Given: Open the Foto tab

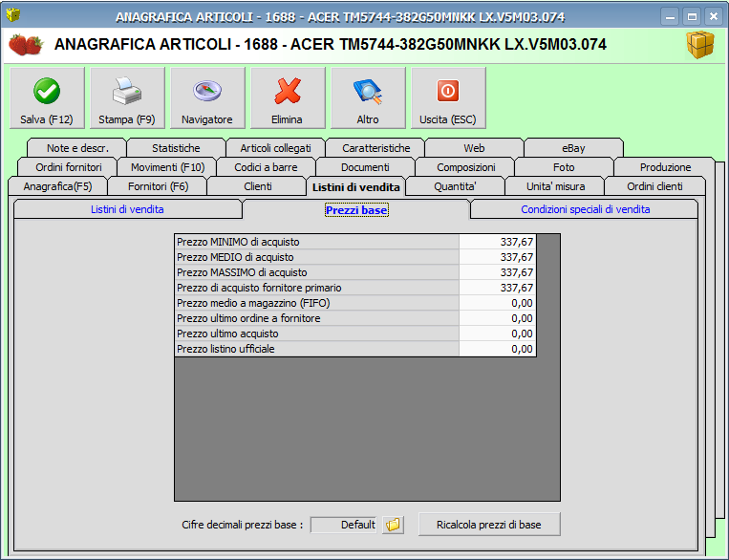Looking at the screenshot, I should click(x=564, y=167).
